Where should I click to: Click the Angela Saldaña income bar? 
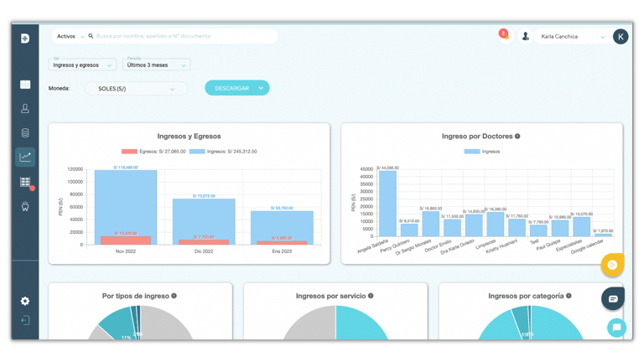coord(387,204)
